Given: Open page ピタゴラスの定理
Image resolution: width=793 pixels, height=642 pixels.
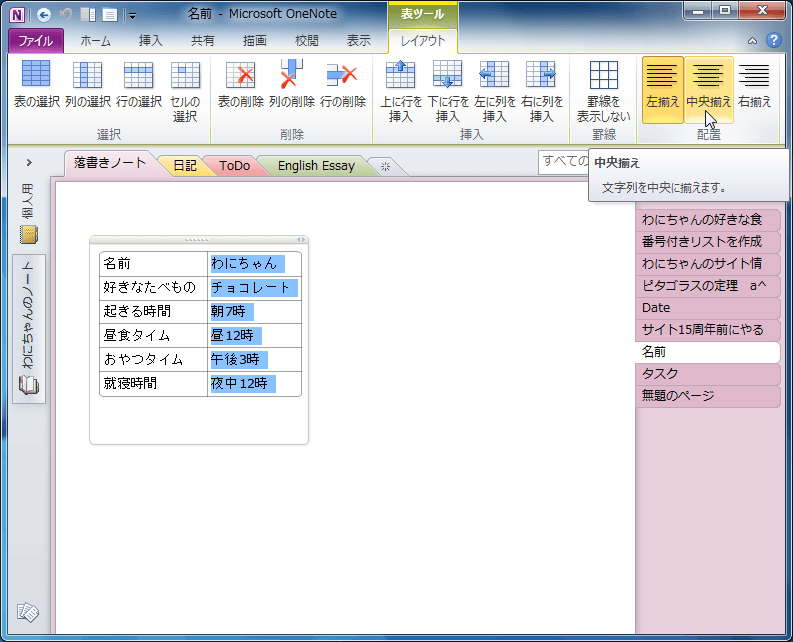Looking at the screenshot, I should pyautogui.click(x=707, y=286).
